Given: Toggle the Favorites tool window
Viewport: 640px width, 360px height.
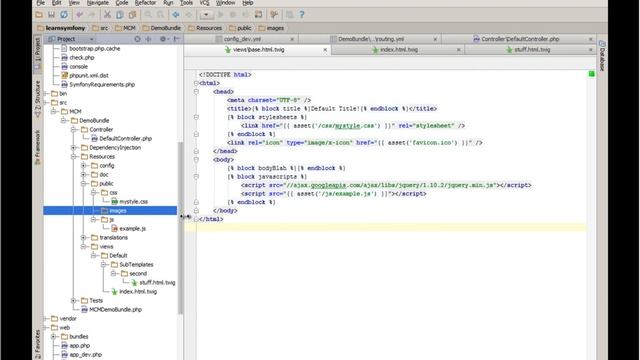Looking at the screenshot, I should pyautogui.click(x=38, y=344).
